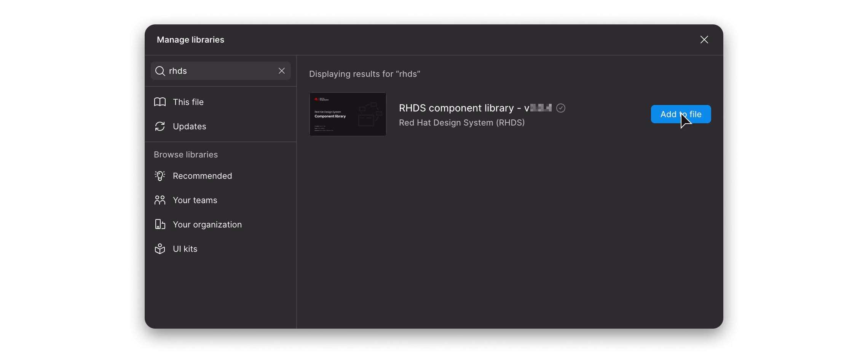Screen dimensions: 868x353
Task: Select the Updates sidebar option
Action: [189, 126]
